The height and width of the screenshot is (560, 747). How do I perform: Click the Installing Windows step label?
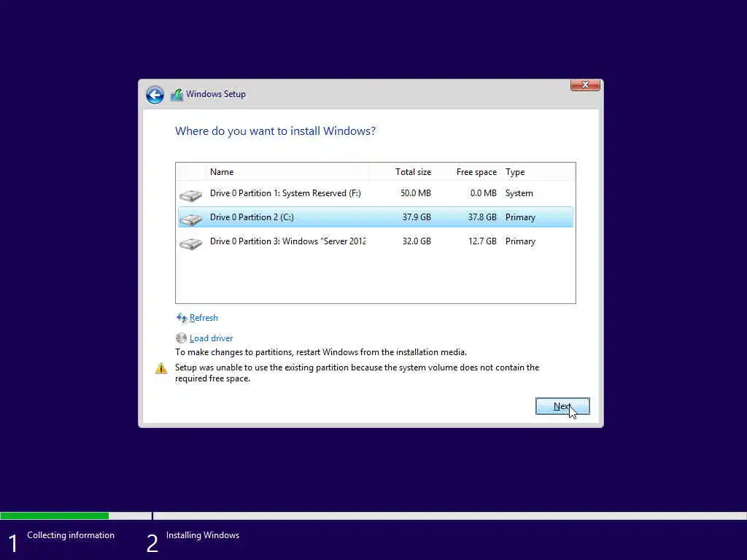(x=203, y=535)
